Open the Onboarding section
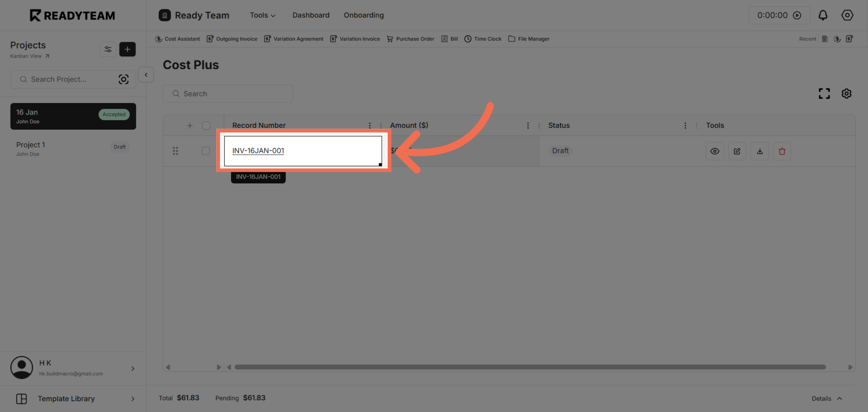Screen dimensions: 868x412 363,15
